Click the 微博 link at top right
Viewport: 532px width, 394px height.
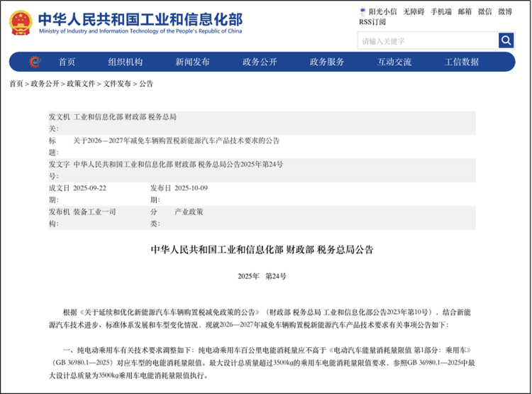point(504,12)
